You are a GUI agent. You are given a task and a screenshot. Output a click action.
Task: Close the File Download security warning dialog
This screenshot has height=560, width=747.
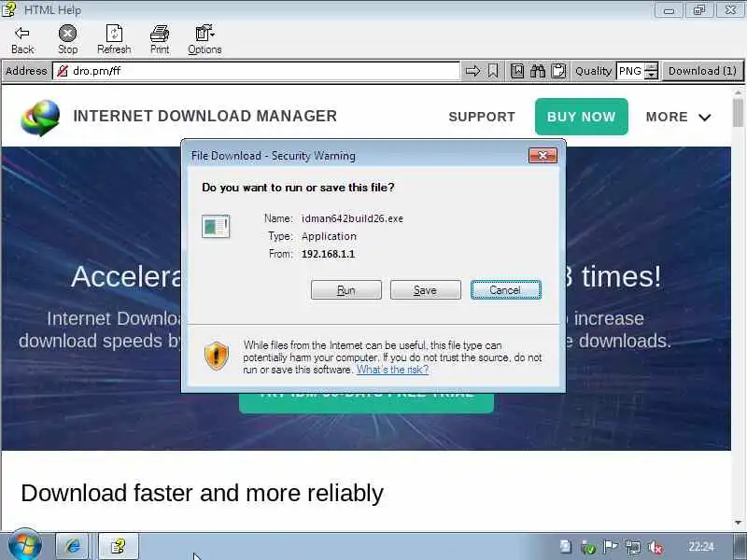(543, 155)
